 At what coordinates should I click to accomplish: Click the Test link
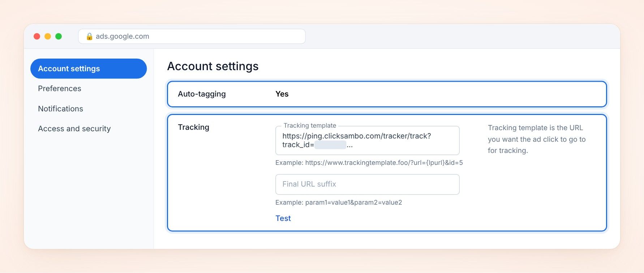(x=283, y=218)
